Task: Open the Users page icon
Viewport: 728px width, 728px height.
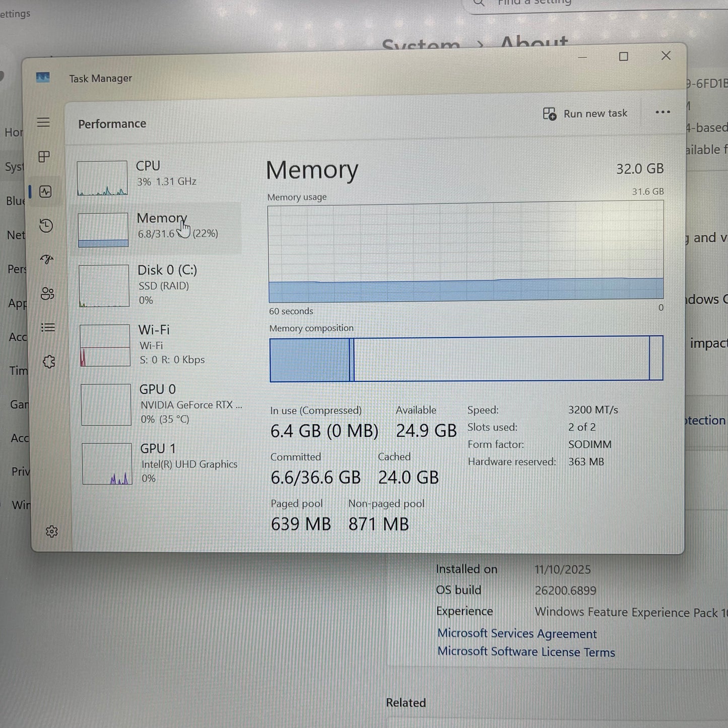Action: (x=47, y=294)
